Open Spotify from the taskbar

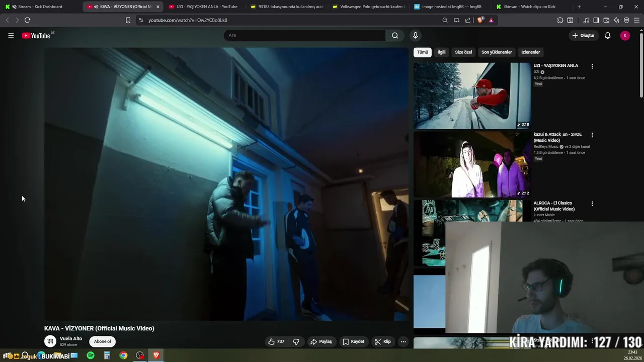(x=91, y=355)
